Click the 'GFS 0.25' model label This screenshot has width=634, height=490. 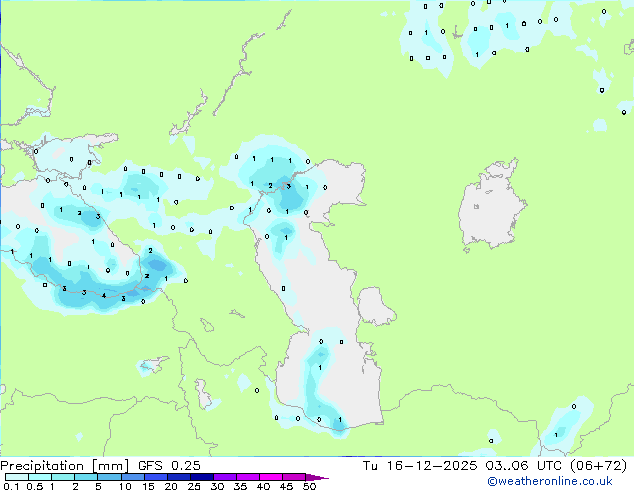pos(169,466)
